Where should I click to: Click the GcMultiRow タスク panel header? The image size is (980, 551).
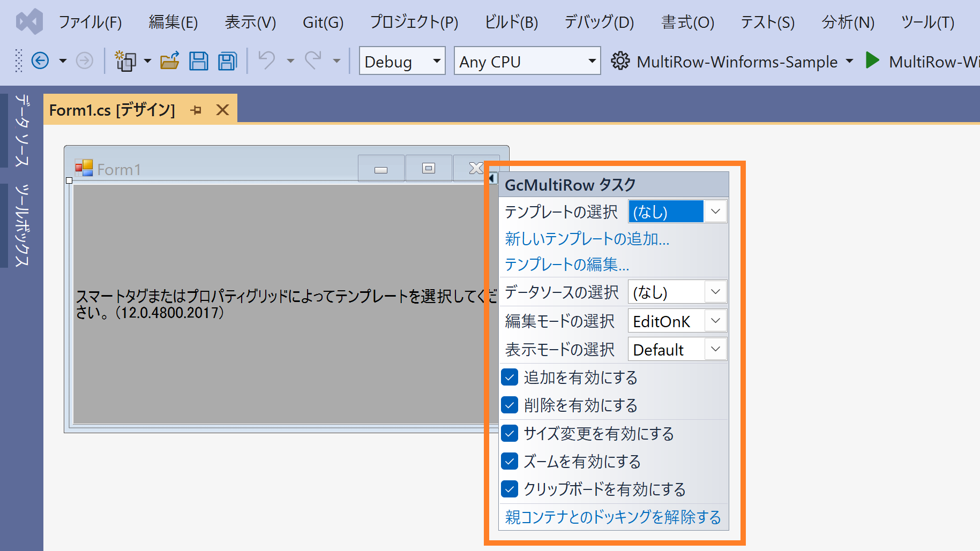[614, 185]
